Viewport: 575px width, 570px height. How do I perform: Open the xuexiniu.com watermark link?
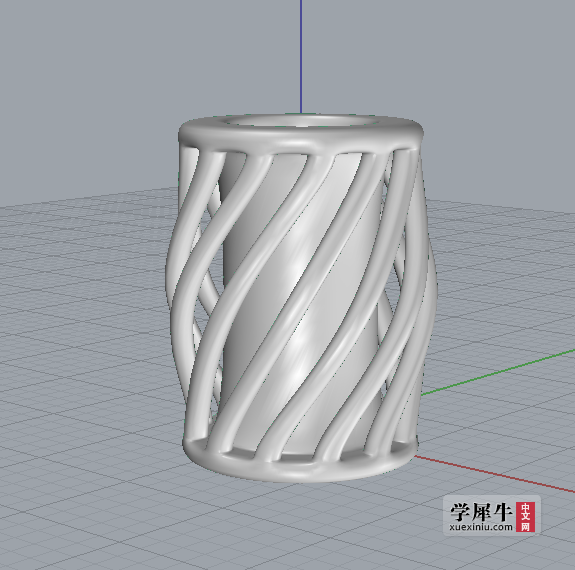(481, 527)
